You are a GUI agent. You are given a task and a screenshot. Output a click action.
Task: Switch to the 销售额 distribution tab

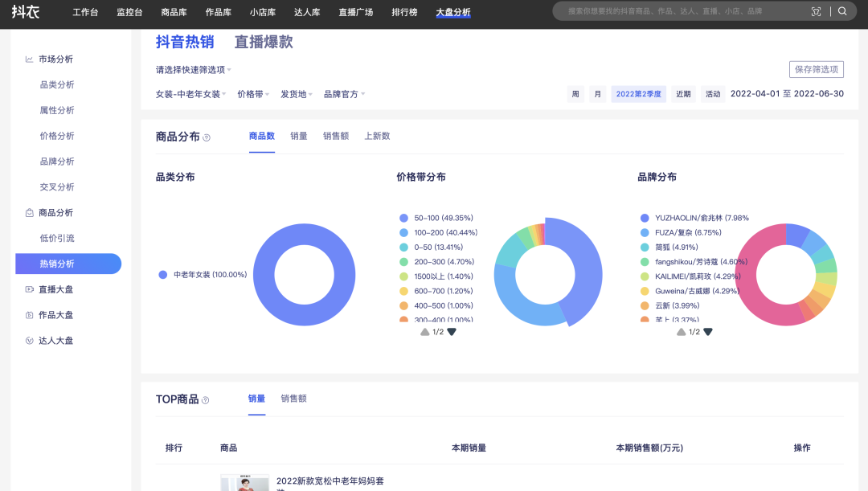tap(336, 137)
